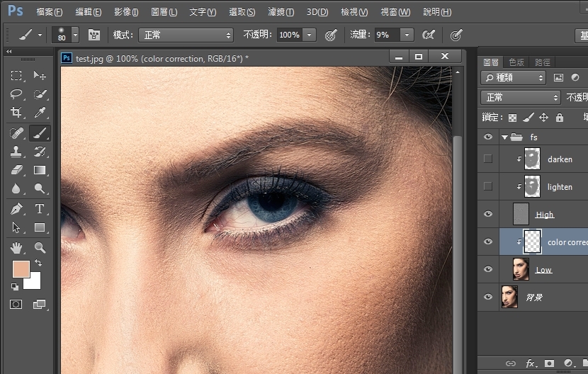The width and height of the screenshot is (588, 374).
Task: Select the Pen tool
Action: (x=16, y=208)
